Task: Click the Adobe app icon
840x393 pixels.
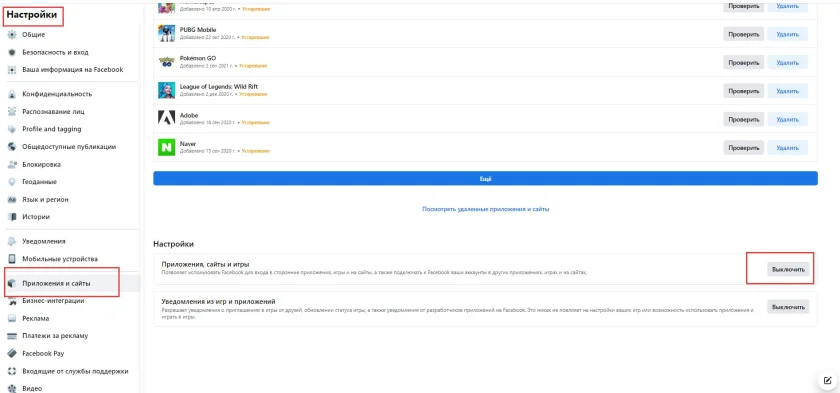Action: click(167, 118)
